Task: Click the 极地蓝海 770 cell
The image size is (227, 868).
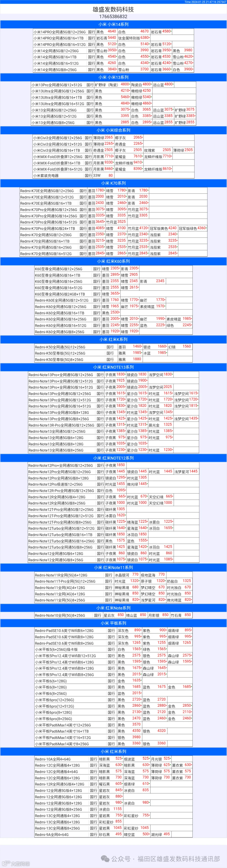Action: click(x=153, y=575)
